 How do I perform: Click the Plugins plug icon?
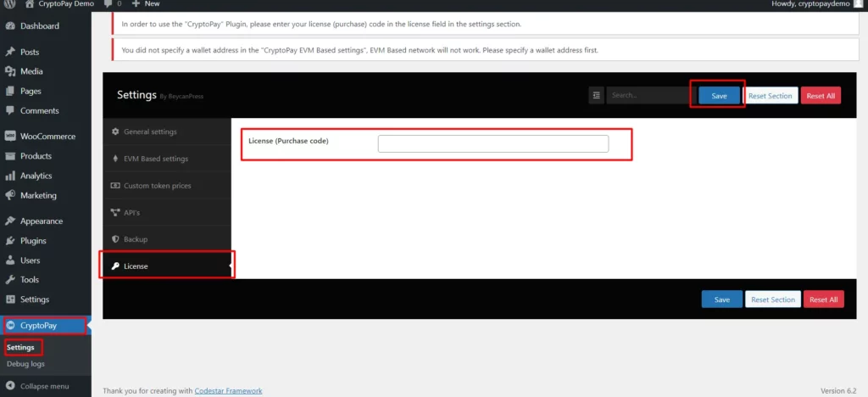pos(10,241)
